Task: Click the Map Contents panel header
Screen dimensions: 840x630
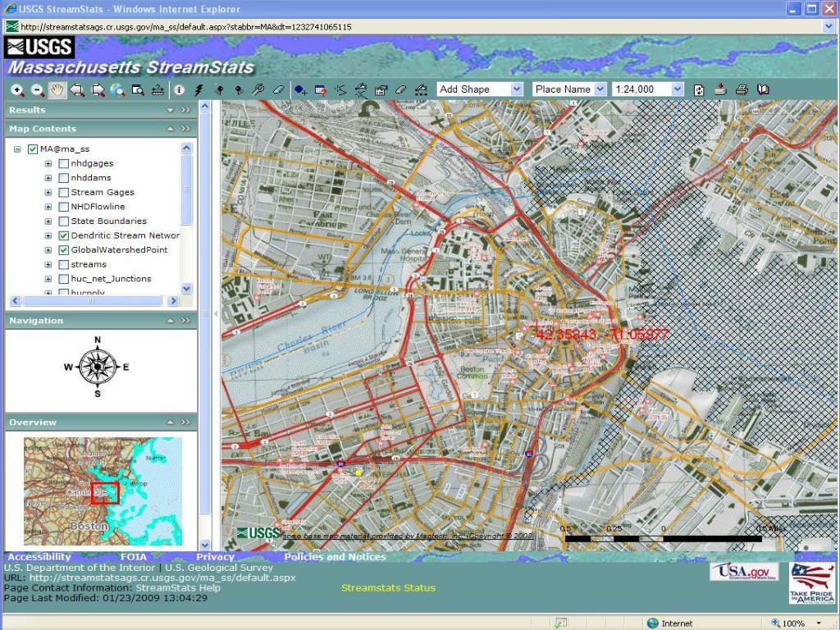Action: (101, 129)
